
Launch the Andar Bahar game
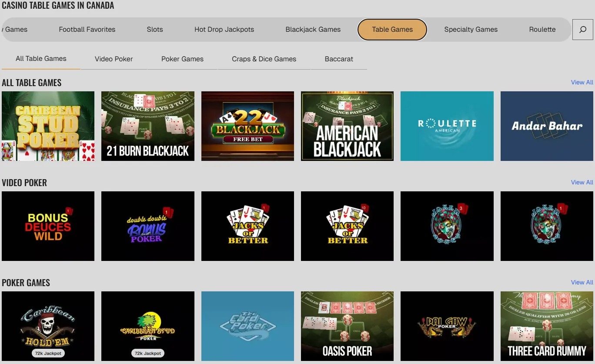(x=547, y=126)
